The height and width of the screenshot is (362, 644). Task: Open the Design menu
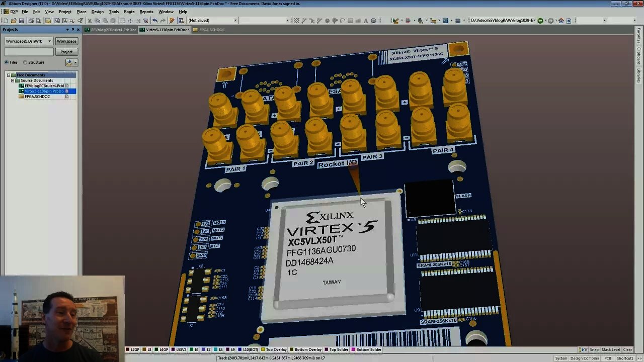(98, 12)
